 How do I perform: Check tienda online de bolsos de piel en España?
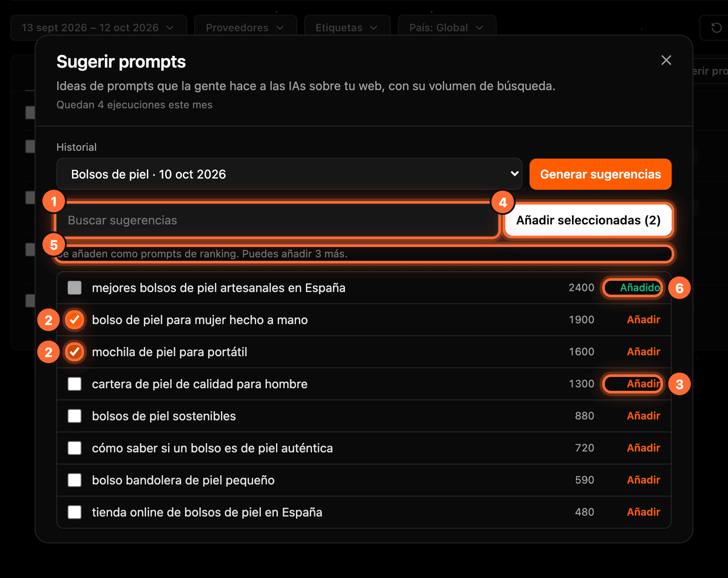pyautogui.click(x=75, y=512)
